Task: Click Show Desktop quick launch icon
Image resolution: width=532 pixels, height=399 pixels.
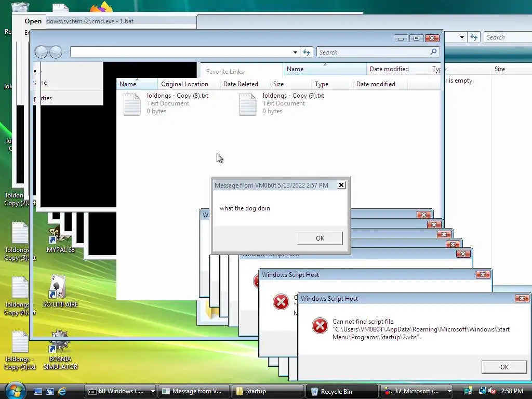Action: [37, 391]
